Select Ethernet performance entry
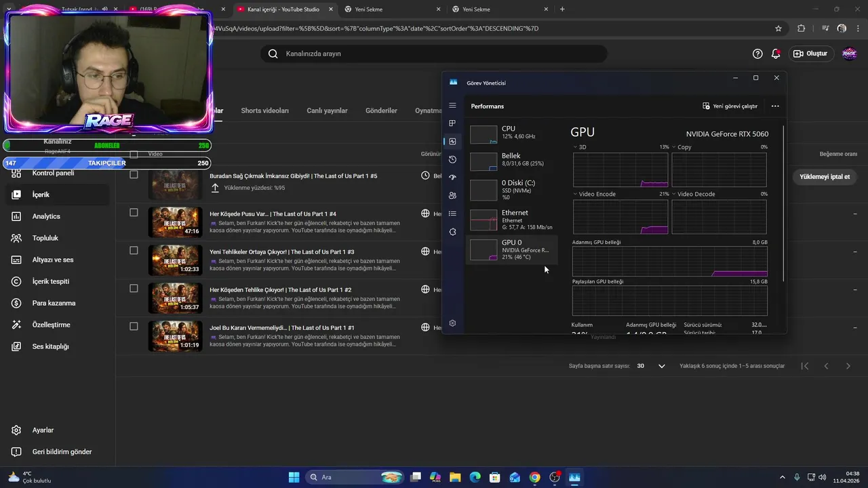 (x=512, y=220)
